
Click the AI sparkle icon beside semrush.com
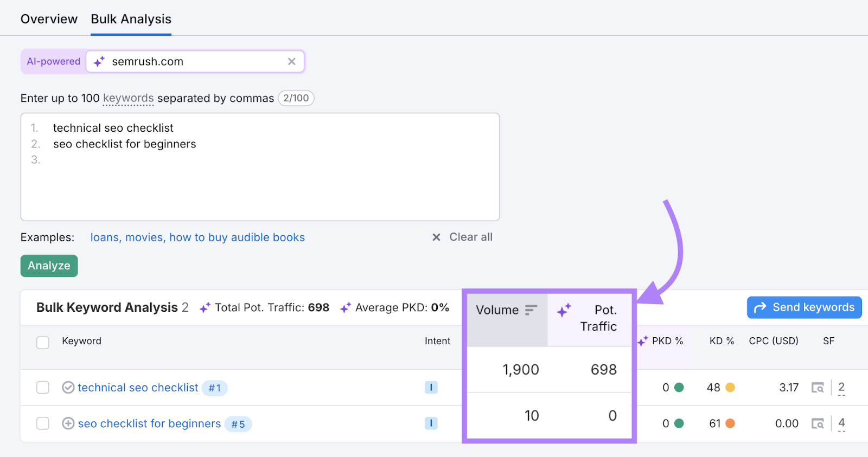click(99, 62)
